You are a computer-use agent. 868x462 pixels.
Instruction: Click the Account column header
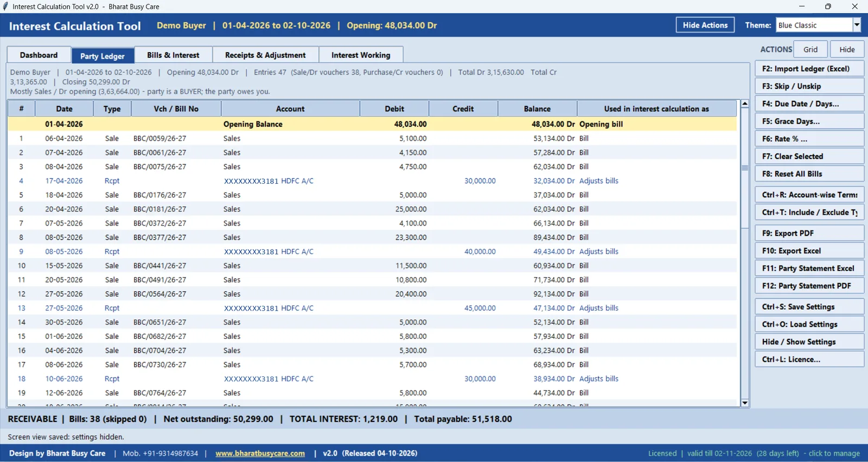coord(290,108)
